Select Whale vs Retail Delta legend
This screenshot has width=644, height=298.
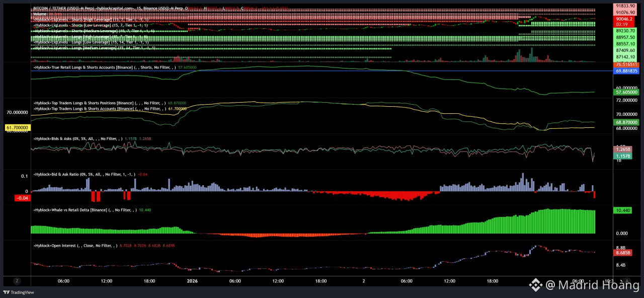click(x=93, y=210)
